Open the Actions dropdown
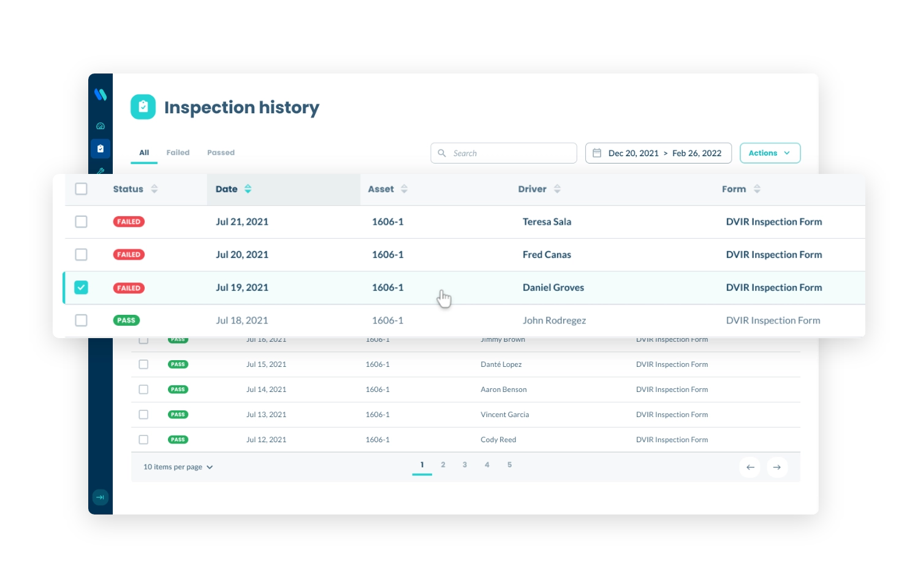 (770, 153)
